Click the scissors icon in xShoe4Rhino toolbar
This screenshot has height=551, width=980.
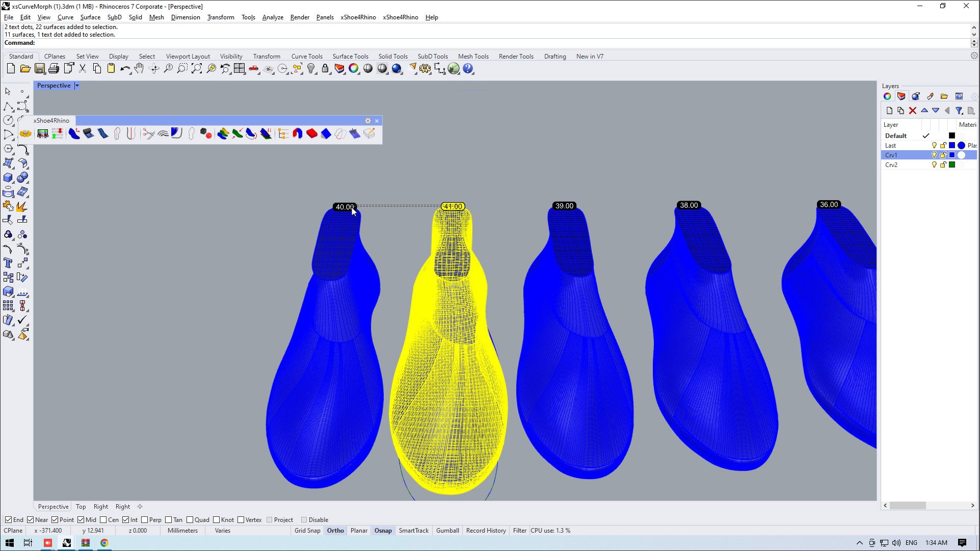coord(148,133)
